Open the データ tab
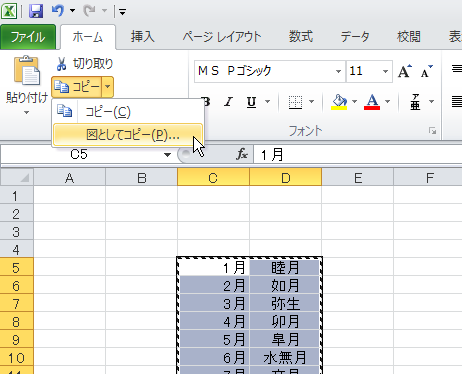 coord(355,37)
